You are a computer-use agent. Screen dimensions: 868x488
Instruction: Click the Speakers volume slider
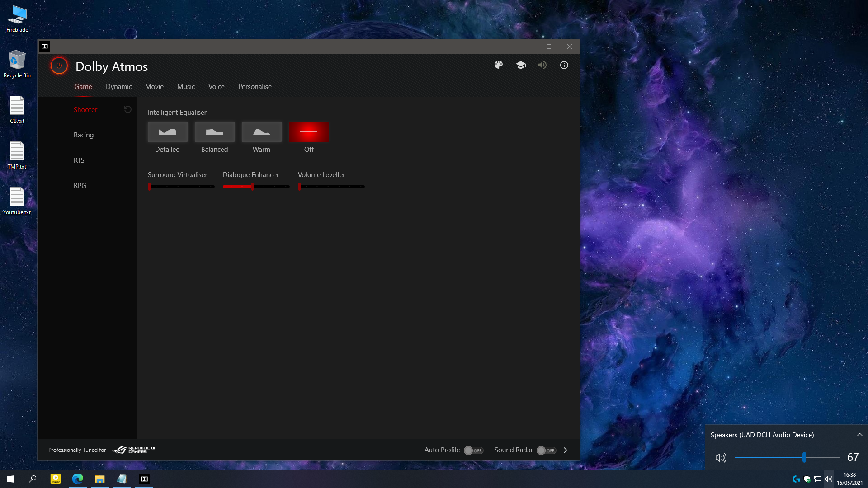[x=787, y=458]
